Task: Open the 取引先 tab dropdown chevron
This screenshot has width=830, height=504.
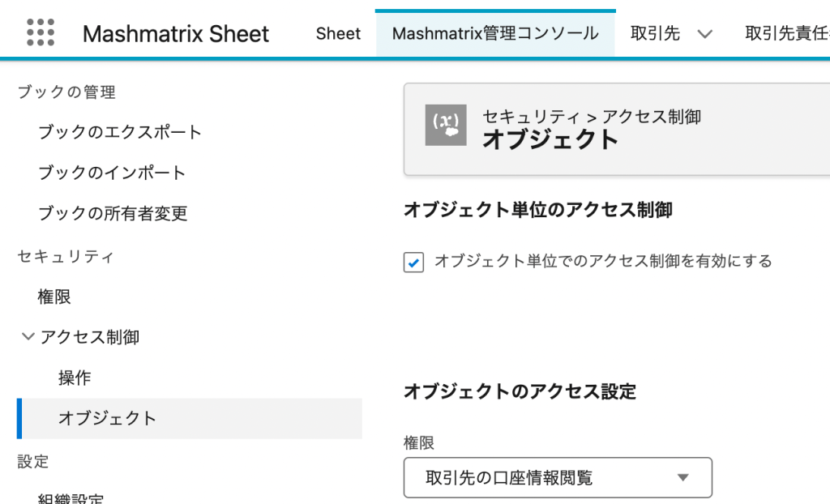Action: pyautogui.click(x=704, y=34)
